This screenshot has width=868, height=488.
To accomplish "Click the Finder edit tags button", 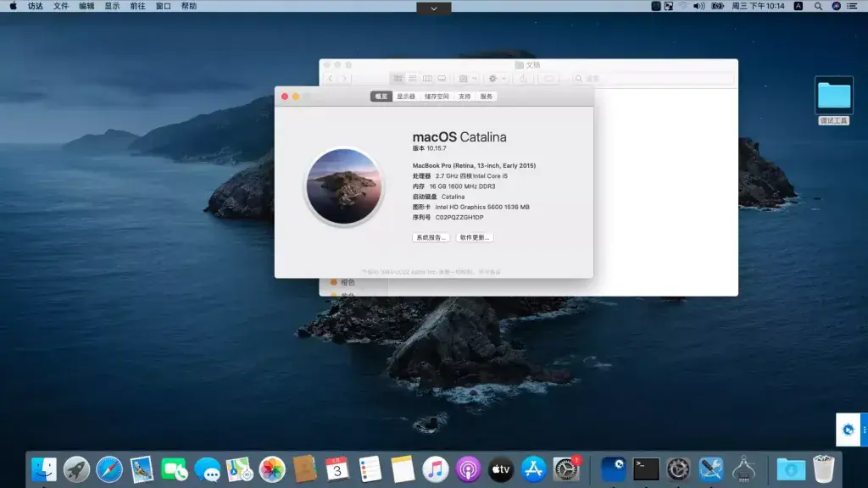I will [x=548, y=79].
